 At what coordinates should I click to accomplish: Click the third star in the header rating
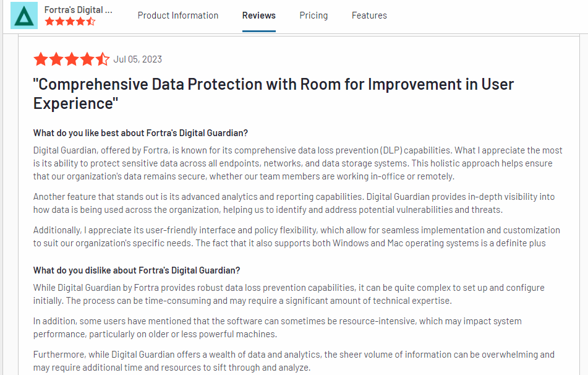(x=69, y=20)
